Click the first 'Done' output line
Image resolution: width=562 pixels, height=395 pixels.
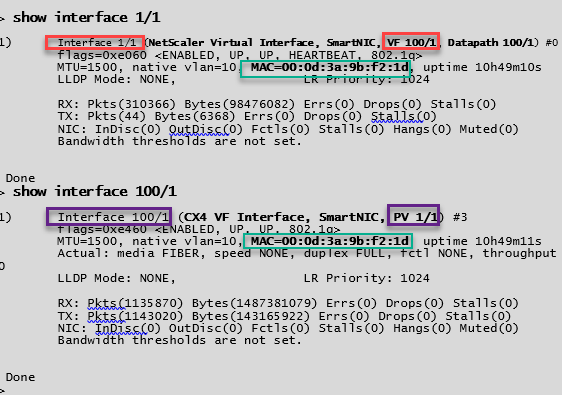(20, 178)
